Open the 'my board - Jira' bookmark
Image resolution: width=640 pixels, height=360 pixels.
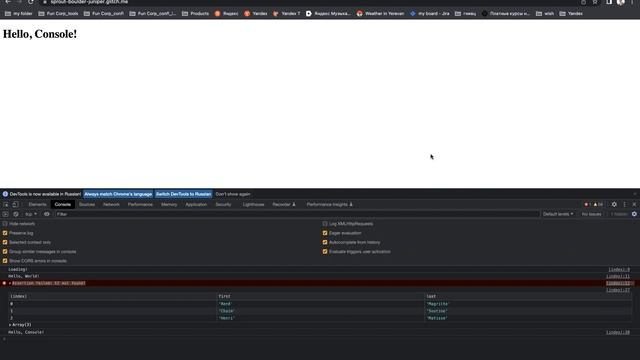click(x=429, y=13)
